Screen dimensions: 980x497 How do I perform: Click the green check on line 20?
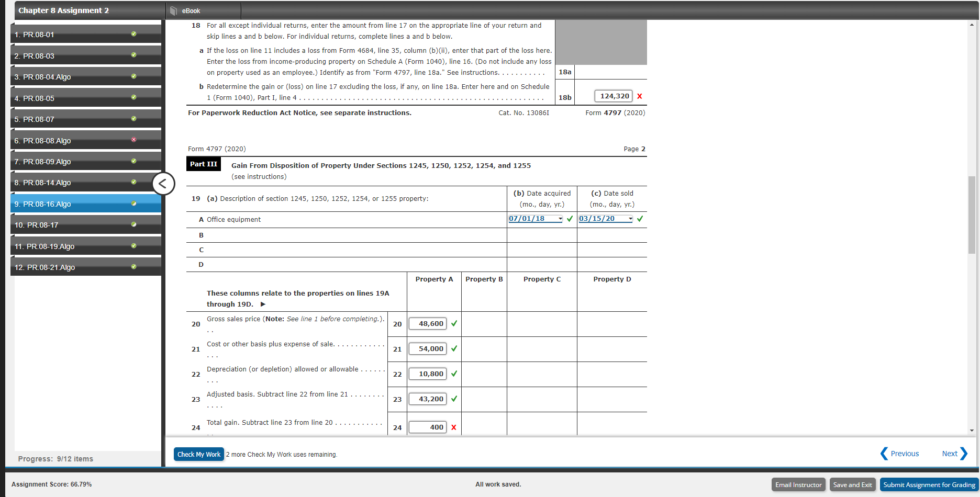(454, 323)
